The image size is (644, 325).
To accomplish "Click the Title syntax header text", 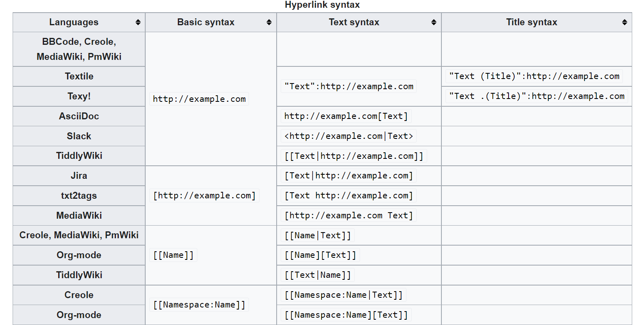I will (x=532, y=22).
